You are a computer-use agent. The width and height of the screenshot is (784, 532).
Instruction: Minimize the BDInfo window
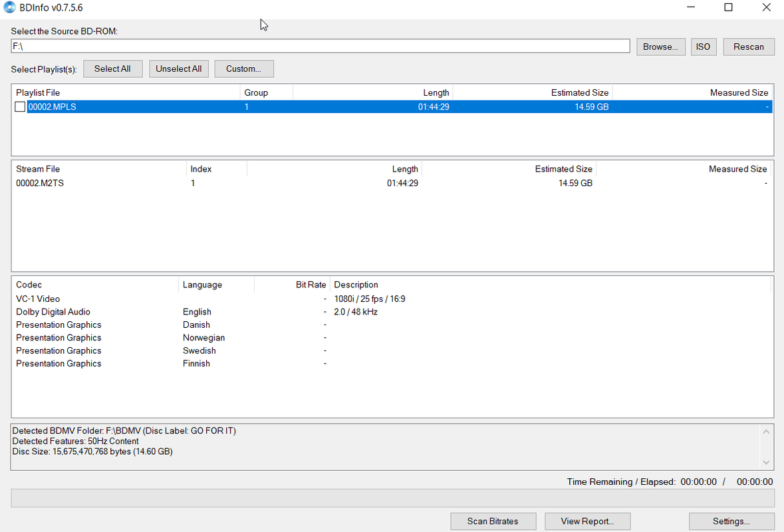[x=691, y=7]
